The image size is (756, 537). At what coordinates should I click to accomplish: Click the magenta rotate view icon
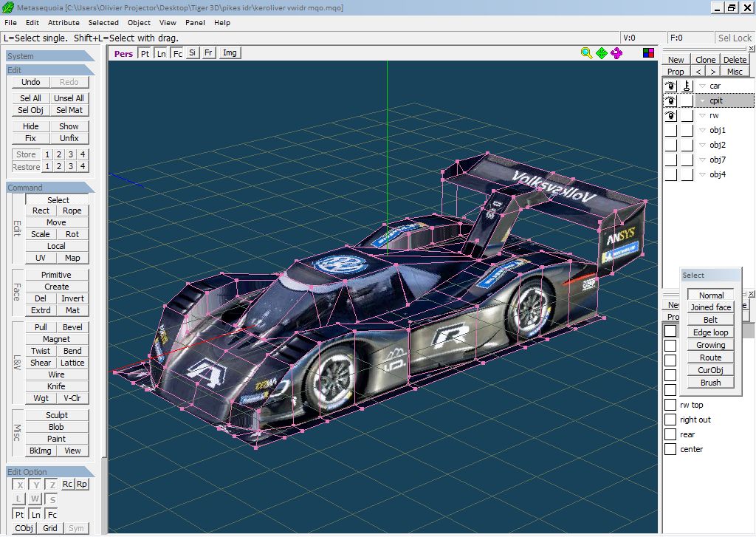pos(616,53)
